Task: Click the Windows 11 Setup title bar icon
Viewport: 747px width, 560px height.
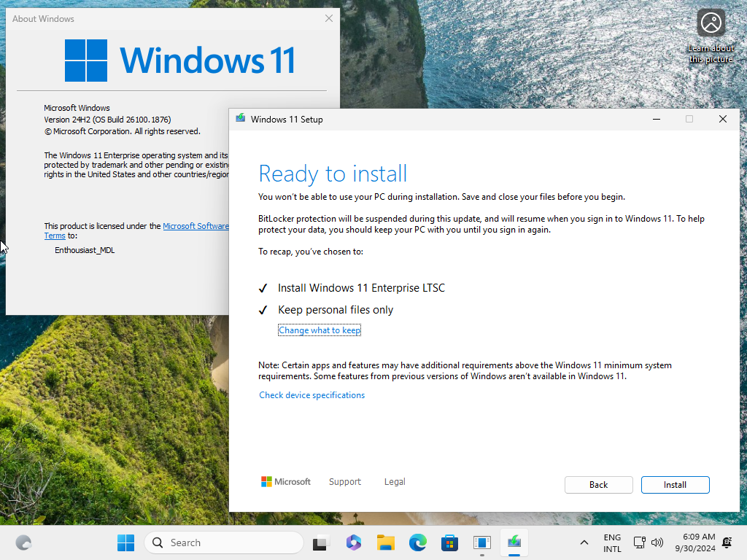Action: pyautogui.click(x=241, y=119)
